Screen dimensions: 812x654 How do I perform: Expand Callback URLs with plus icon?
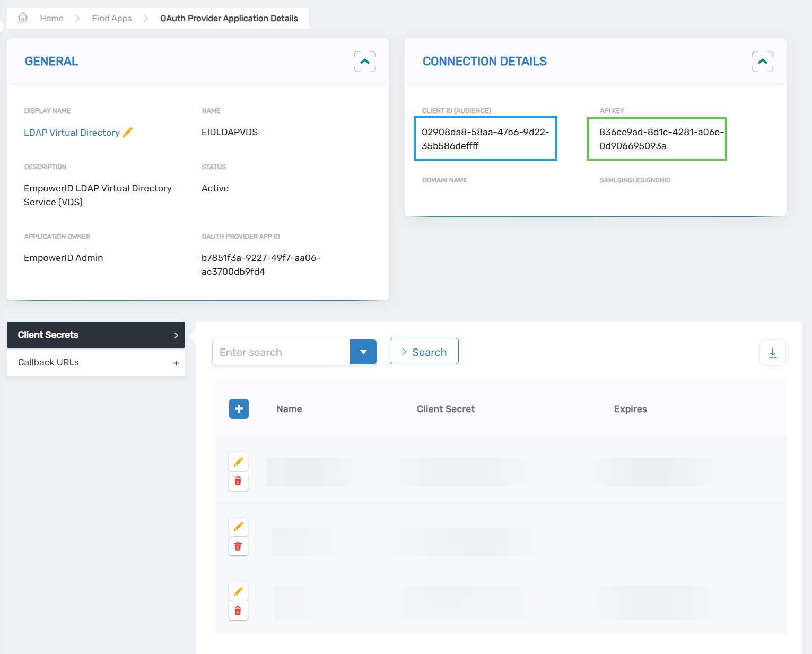(176, 363)
